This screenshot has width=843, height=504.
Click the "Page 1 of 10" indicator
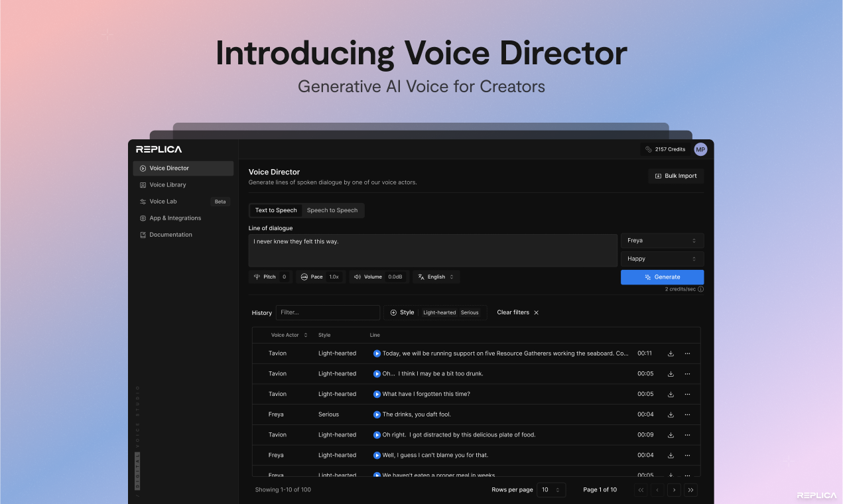pos(600,490)
